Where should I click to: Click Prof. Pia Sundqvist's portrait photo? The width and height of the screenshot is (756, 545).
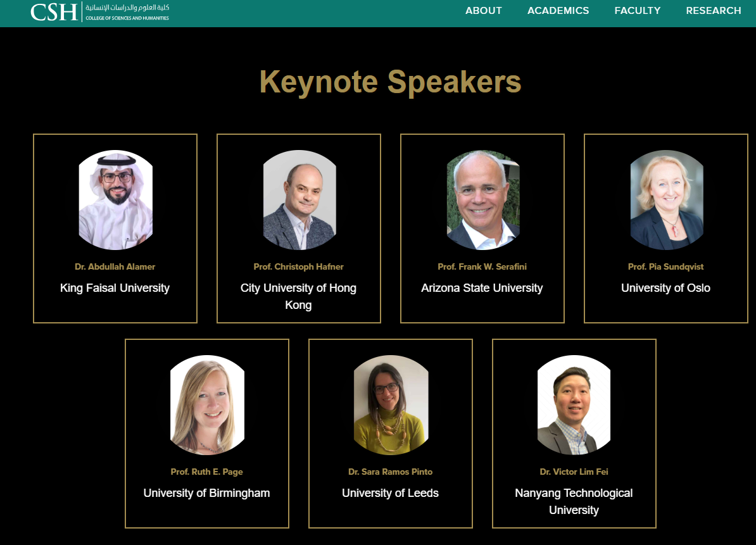tap(666, 199)
